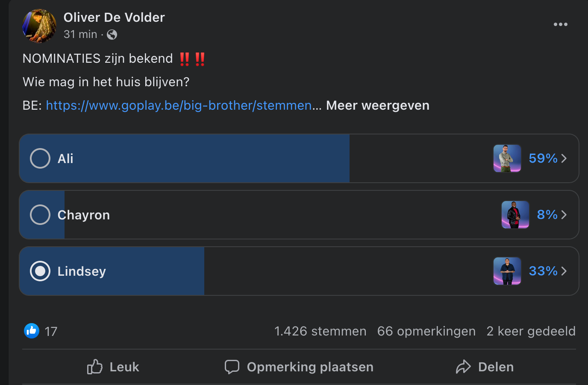
Task: Open Oliver De Volder's profile name
Action: point(114,17)
